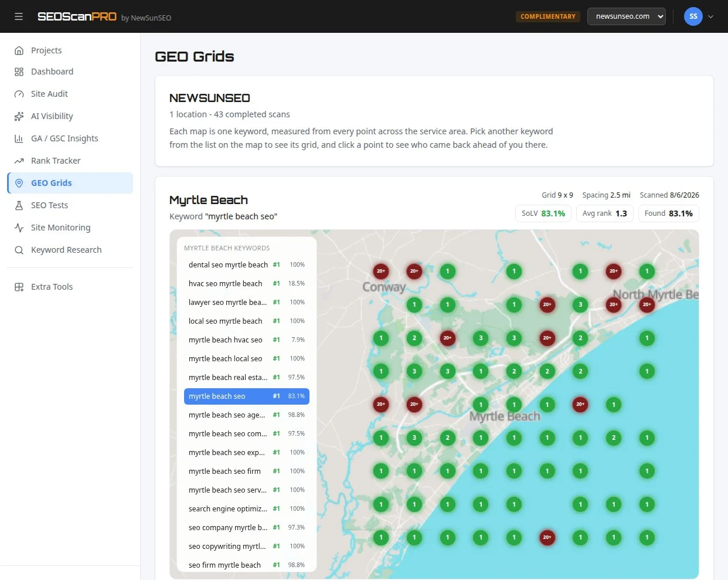Click the Conway label on the map
This screenshot has height=580, width=728.
[x=384, y=287]
